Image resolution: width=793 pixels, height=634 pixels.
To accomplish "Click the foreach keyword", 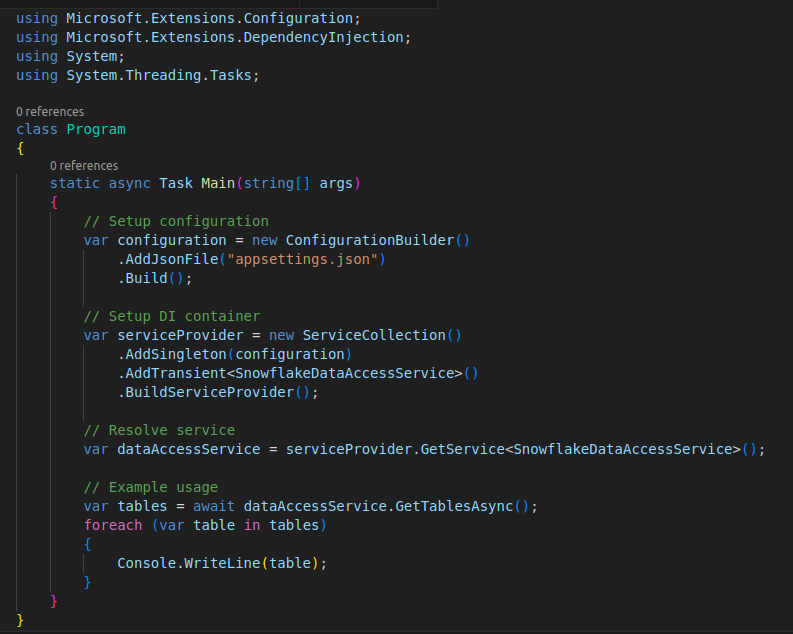I will [x=113, y=525].
